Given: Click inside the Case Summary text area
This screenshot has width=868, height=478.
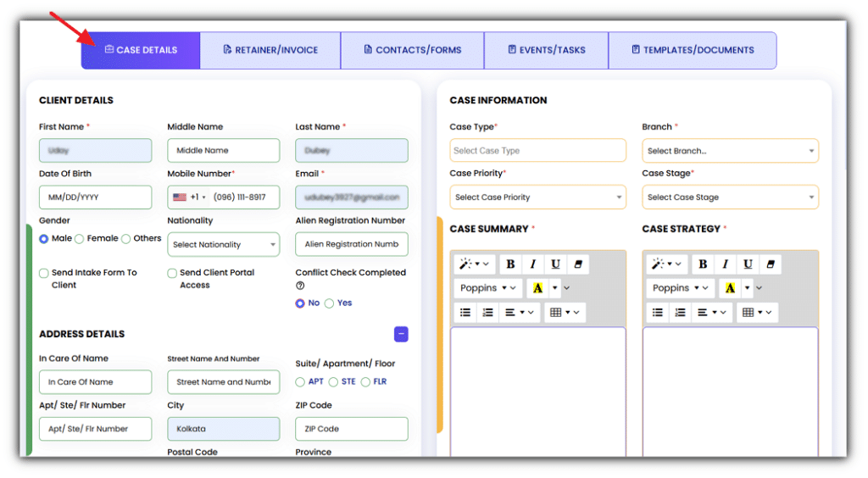Looking at the screenshot, I should tap(537, 392).
